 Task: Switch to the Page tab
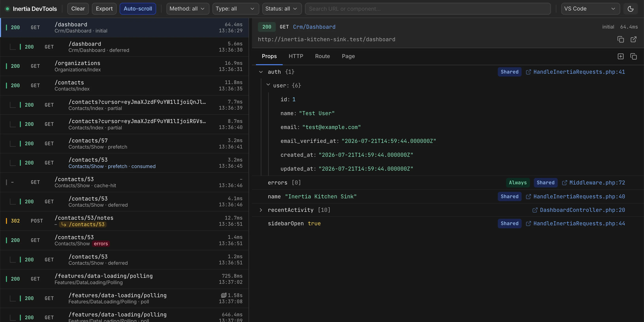coord(348,56)
